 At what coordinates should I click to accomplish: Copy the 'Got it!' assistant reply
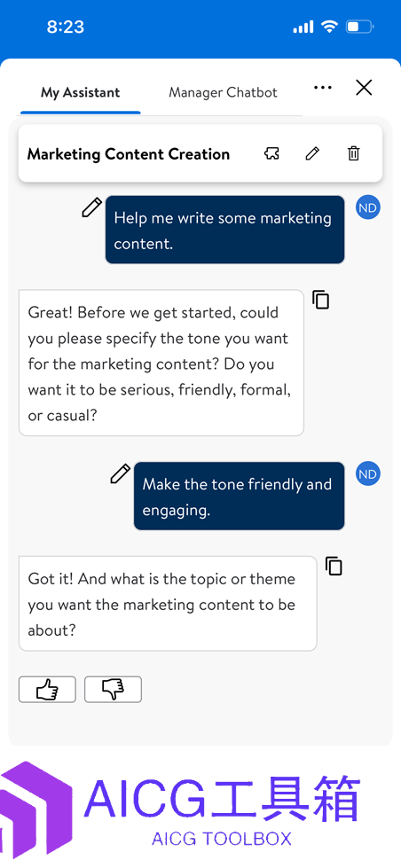pyautogui.click(x=334, y=566)
